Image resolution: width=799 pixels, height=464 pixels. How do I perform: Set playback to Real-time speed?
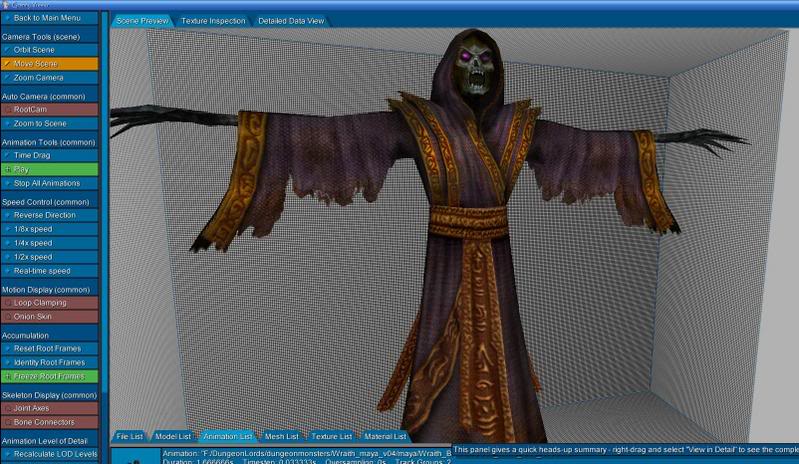coord(49,271)
